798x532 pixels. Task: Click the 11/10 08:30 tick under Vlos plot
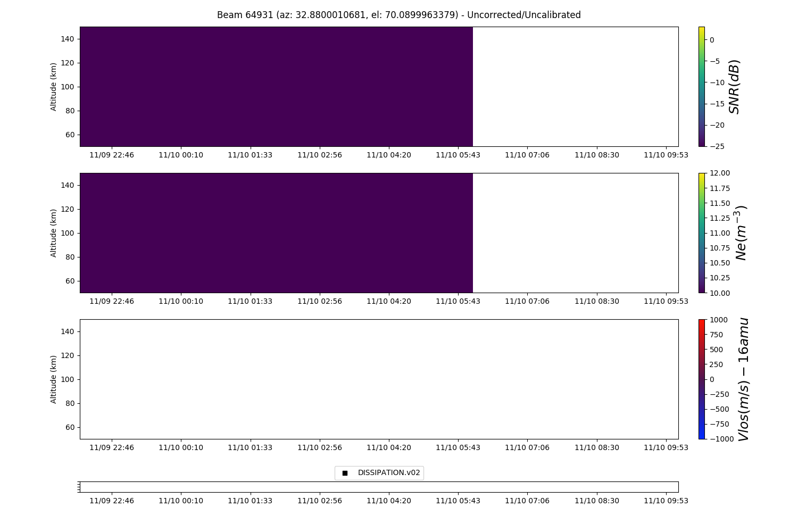pos(597,447)
